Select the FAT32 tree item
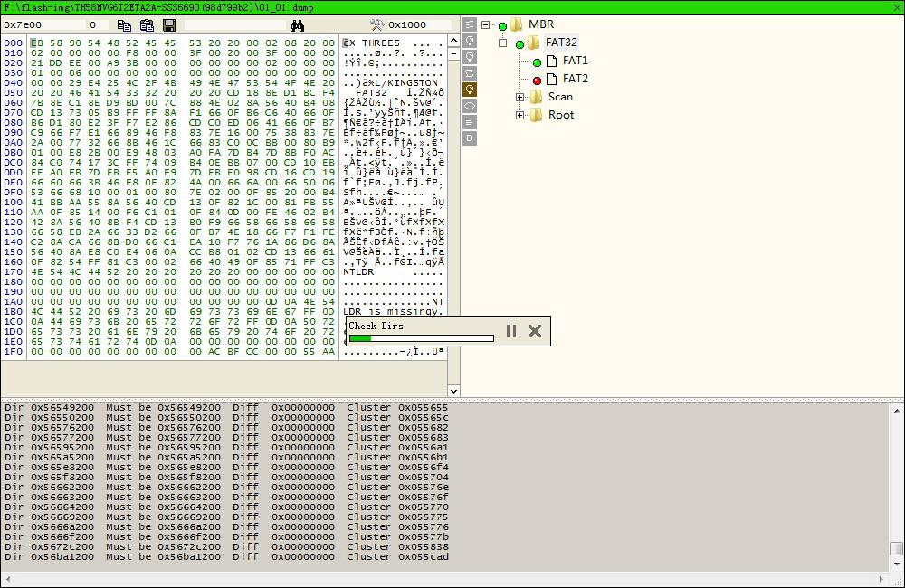The height and width of the screenshot is (588, 905). 561,43
